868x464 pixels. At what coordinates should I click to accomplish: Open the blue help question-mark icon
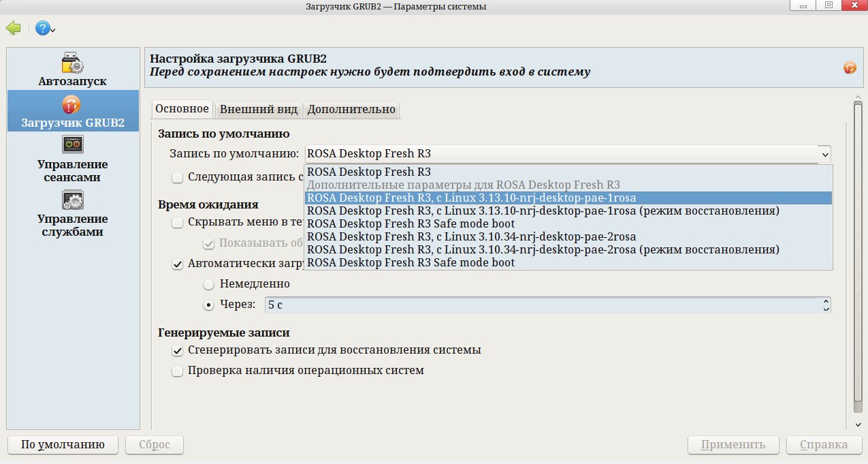pyautogui.click(x=42, y=28)
